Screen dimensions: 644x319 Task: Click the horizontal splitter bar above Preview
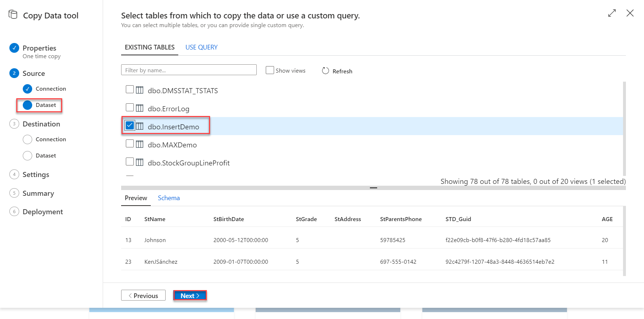[373, 188]
